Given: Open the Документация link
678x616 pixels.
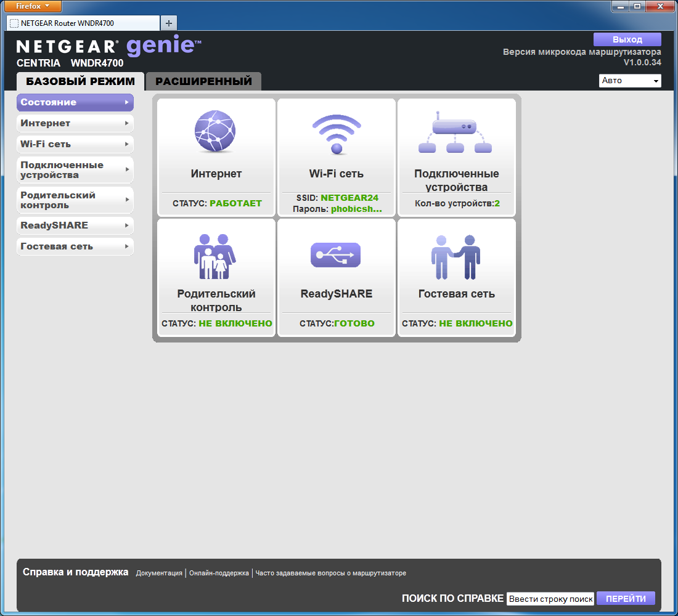Looking at the screenshot, I should click(159, 573).
